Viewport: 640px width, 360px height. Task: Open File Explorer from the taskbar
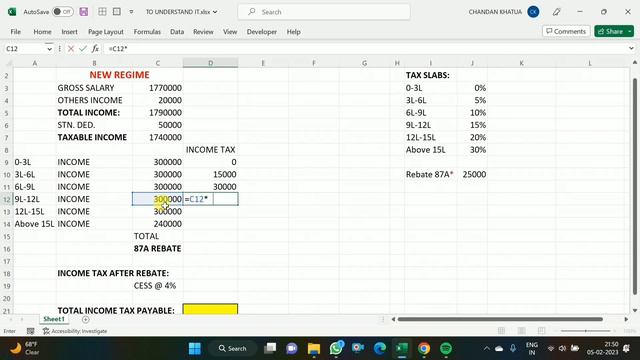tap(314, 348)
